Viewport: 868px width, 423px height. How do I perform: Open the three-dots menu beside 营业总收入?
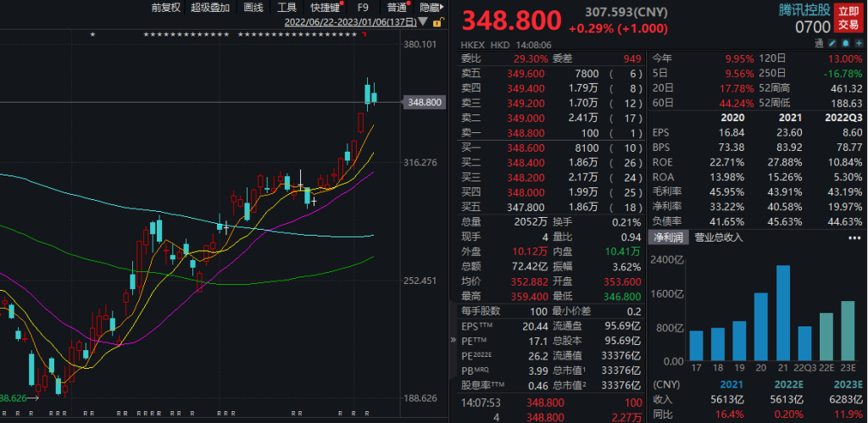click(x=854, y=237)
